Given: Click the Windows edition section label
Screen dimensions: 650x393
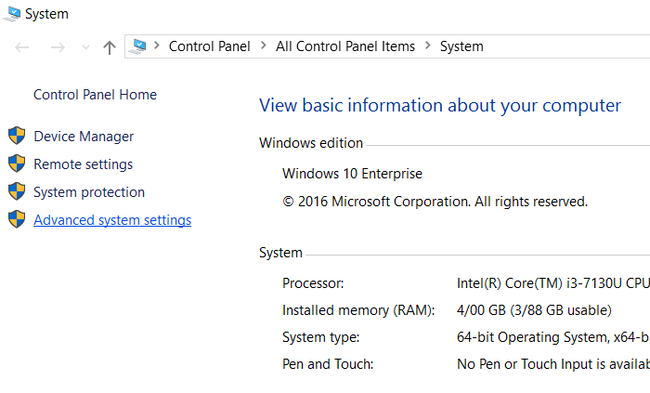Looking at the screenshot, I should point(311,143).
